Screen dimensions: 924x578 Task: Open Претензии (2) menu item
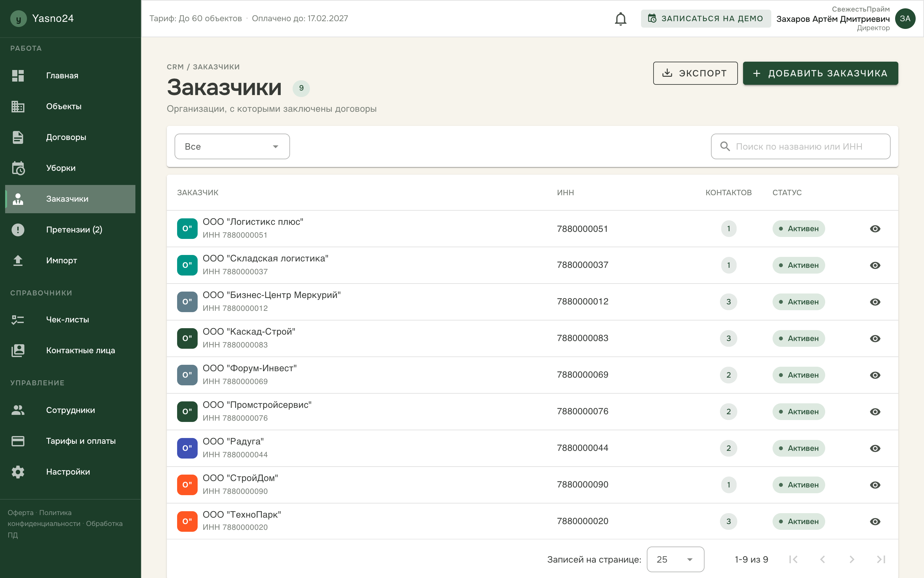[70, 230]
